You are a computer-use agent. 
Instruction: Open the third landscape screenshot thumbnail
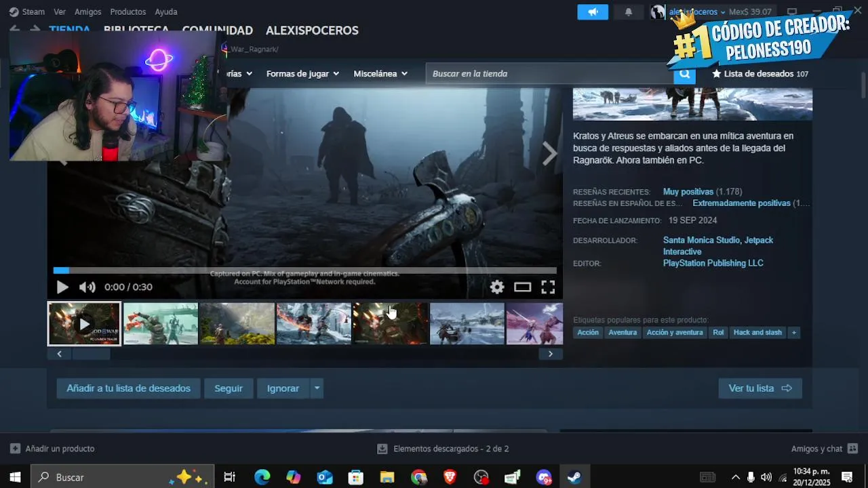237,324
